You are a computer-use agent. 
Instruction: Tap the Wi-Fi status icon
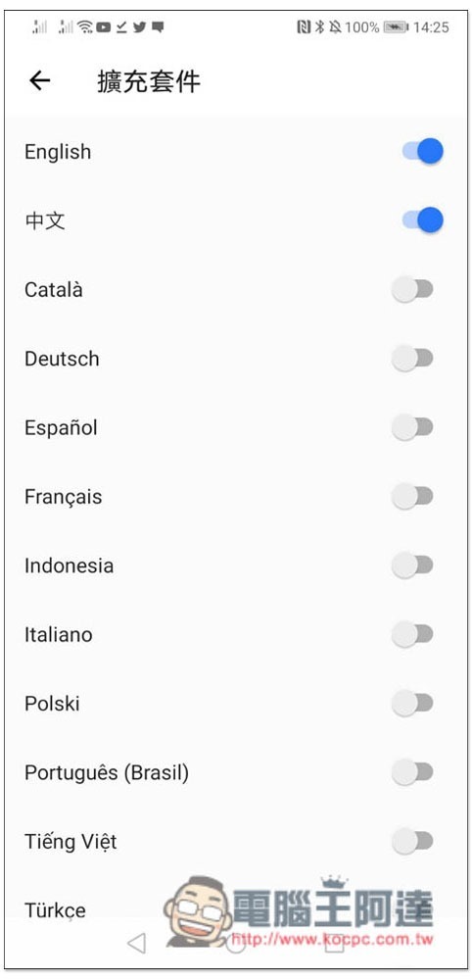point(85,26)
